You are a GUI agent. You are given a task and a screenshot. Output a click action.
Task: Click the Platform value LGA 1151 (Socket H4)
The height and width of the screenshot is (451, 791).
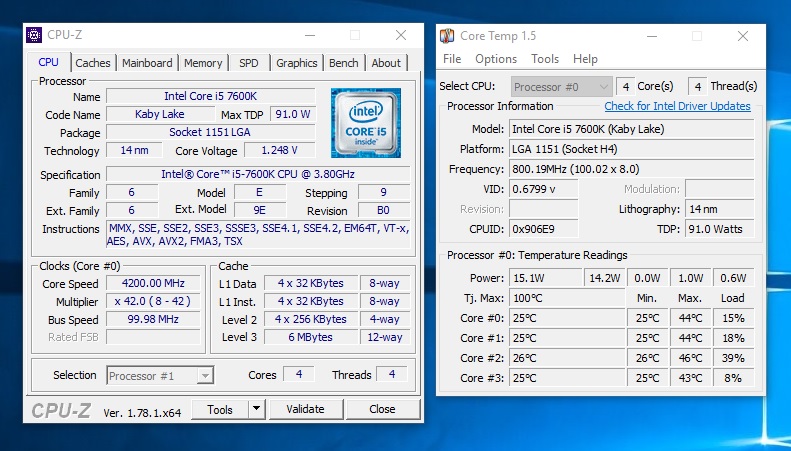click(x=632, y=149)
